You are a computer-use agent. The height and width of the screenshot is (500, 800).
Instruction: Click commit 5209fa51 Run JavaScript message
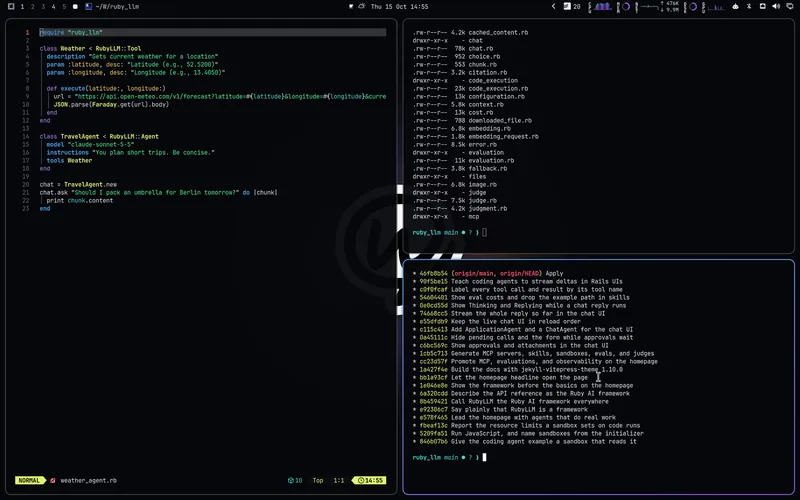(x=547, y=434)
